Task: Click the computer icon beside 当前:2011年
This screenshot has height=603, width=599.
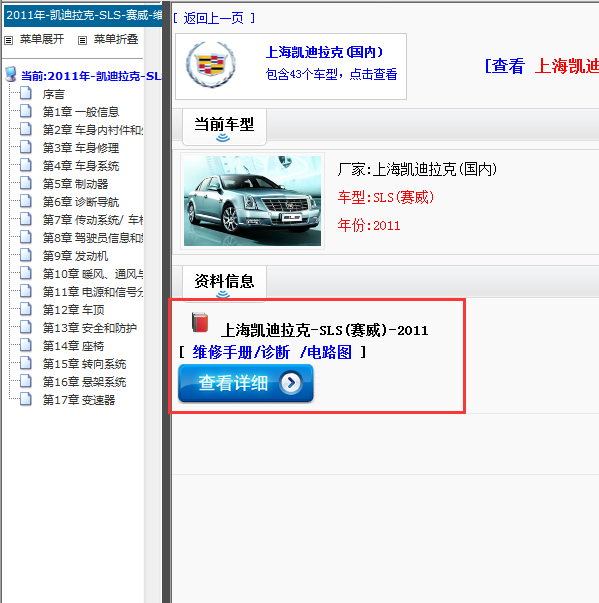Action: (11, 75)
